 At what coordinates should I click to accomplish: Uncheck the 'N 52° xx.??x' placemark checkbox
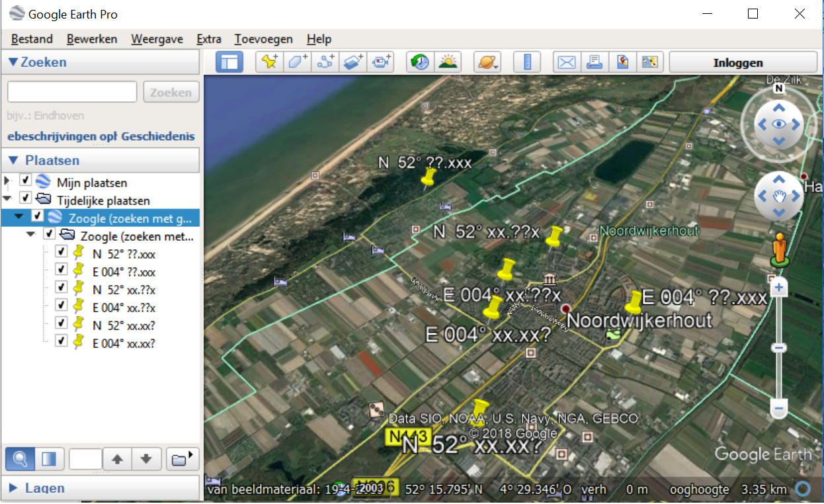coord(61,288)
